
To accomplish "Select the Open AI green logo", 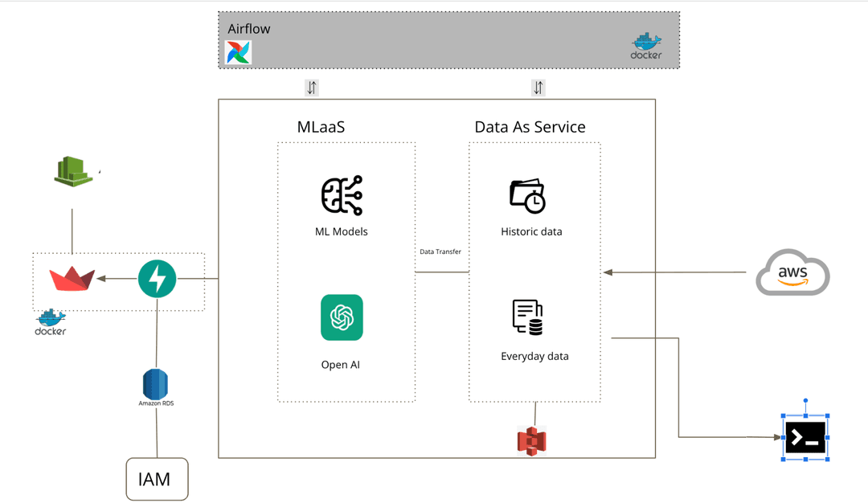I will click(342, 317).
